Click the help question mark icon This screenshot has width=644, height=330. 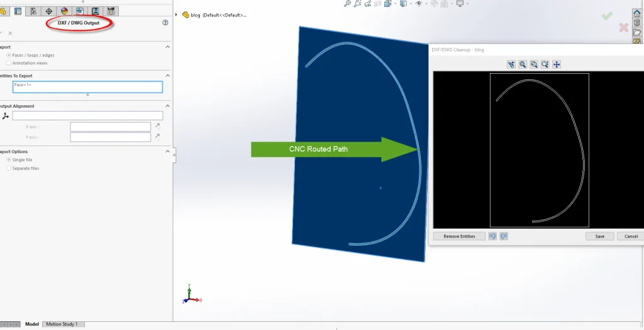[x=165, y=23]
